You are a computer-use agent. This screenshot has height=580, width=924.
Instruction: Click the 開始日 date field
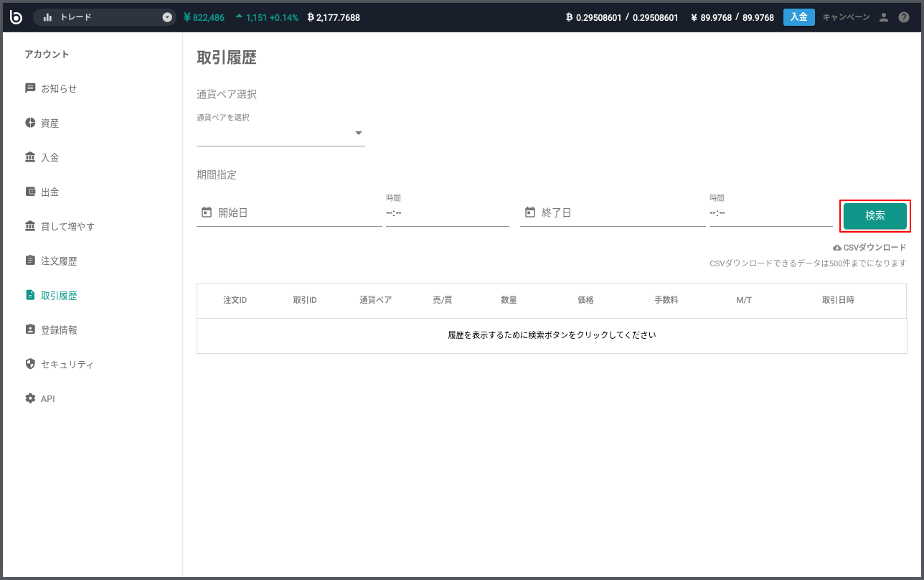click(x=289, y=213)
